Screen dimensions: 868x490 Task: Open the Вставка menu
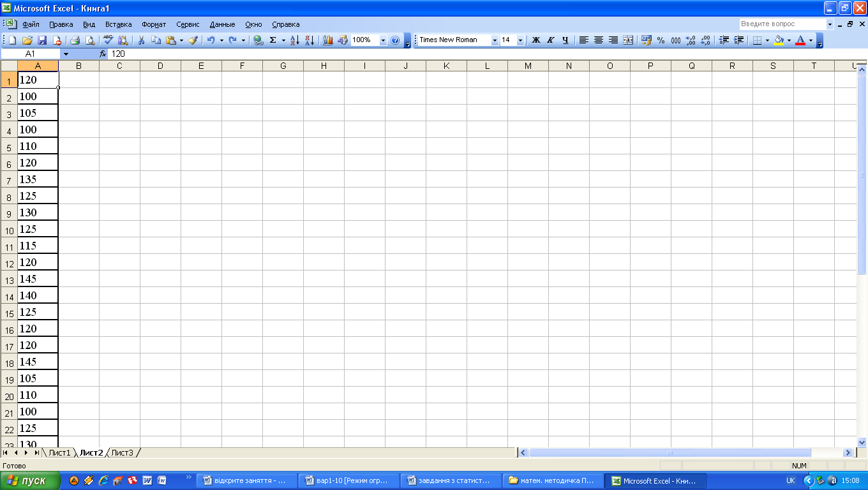(118, 24)
